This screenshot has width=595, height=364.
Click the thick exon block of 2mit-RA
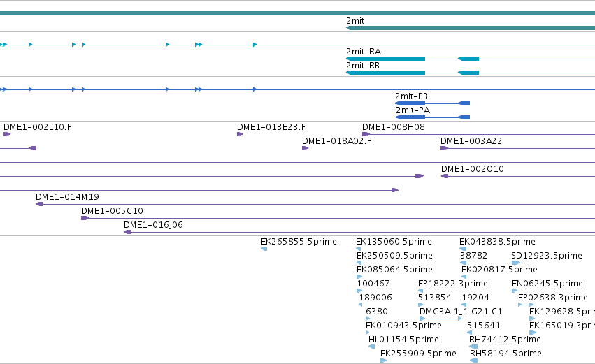[385, 59]
